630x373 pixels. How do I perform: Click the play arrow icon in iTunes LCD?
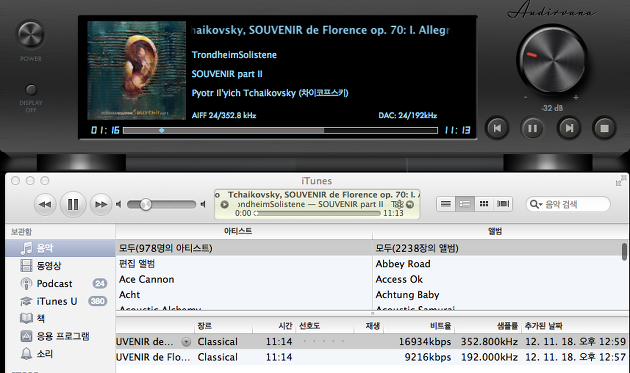(224, 205)
